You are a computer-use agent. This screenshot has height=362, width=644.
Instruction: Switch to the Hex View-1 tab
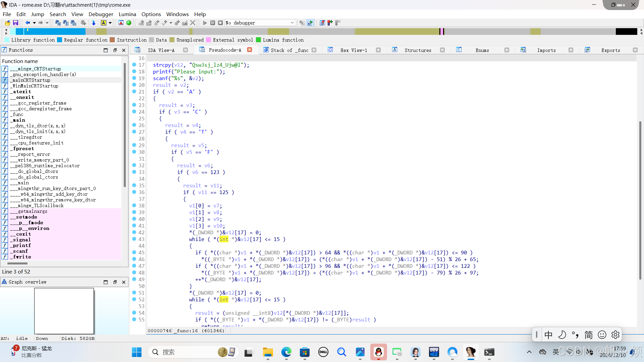(354, 50)
